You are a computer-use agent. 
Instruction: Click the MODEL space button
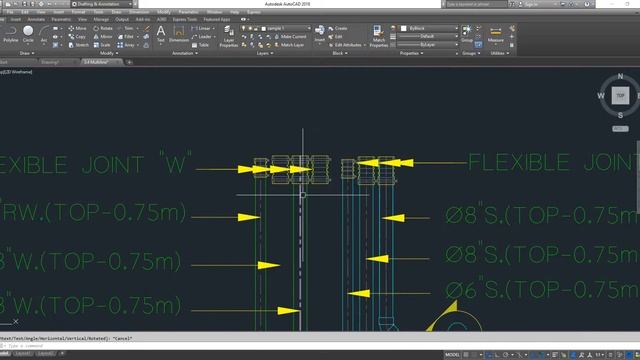tap(452, 355)
